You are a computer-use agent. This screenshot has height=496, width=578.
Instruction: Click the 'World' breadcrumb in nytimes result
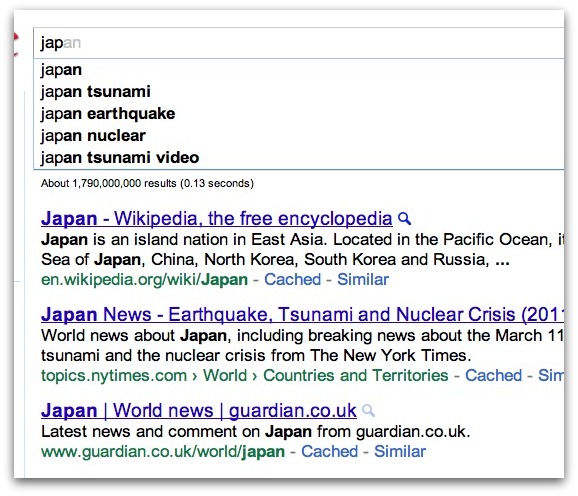225,376
